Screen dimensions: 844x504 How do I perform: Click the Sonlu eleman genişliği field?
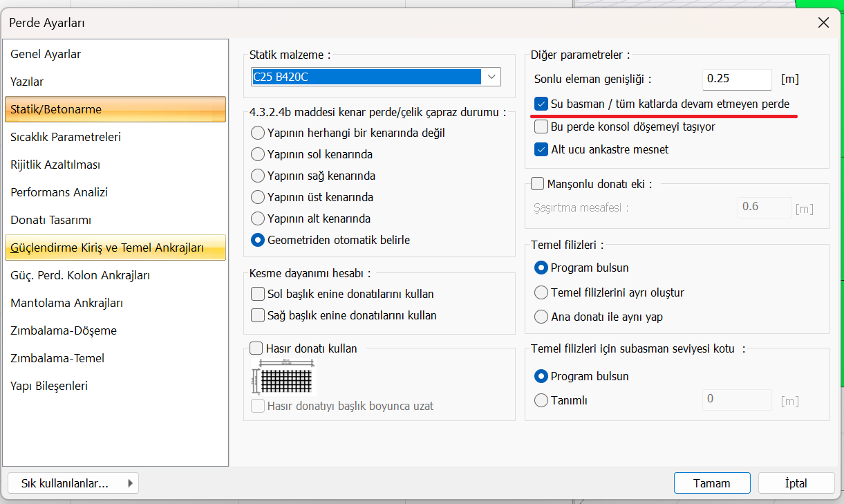[736, 79]
